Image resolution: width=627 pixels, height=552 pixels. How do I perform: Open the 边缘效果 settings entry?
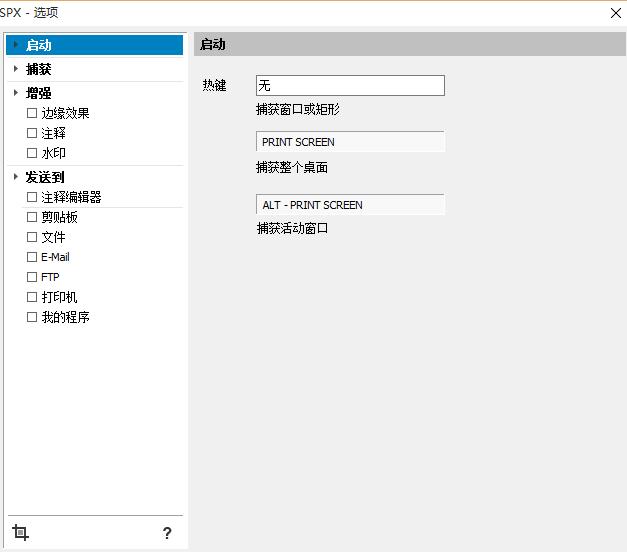(x=65, y=113)
